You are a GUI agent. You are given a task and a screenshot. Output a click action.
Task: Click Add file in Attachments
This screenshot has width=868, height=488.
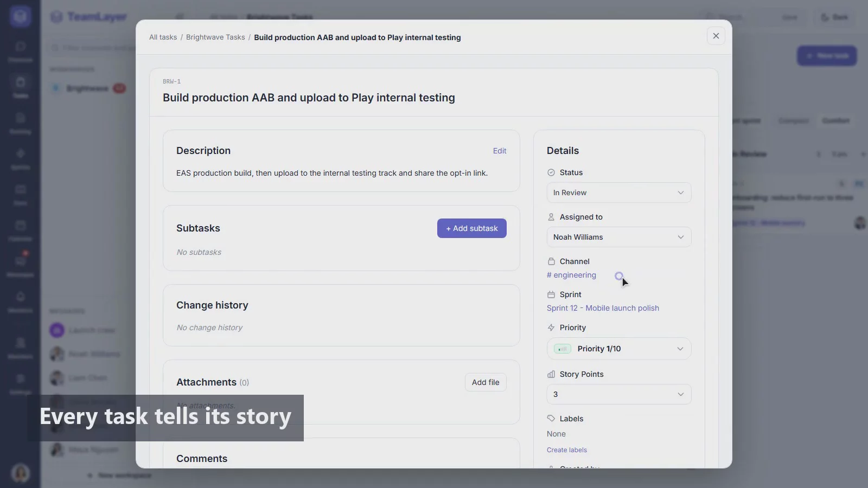(486, 382)
